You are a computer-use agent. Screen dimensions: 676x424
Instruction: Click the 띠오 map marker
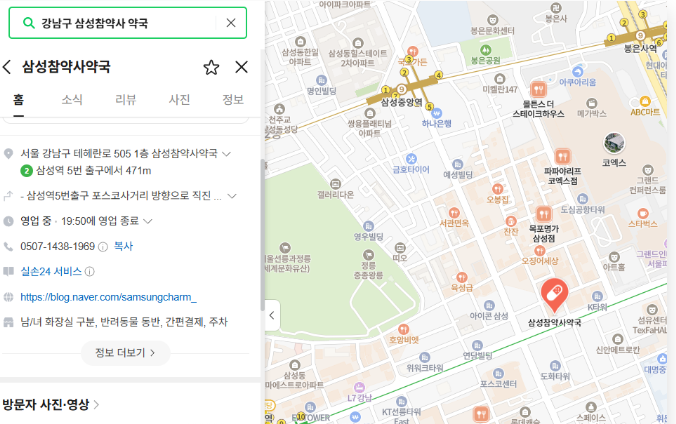(400, 248)
